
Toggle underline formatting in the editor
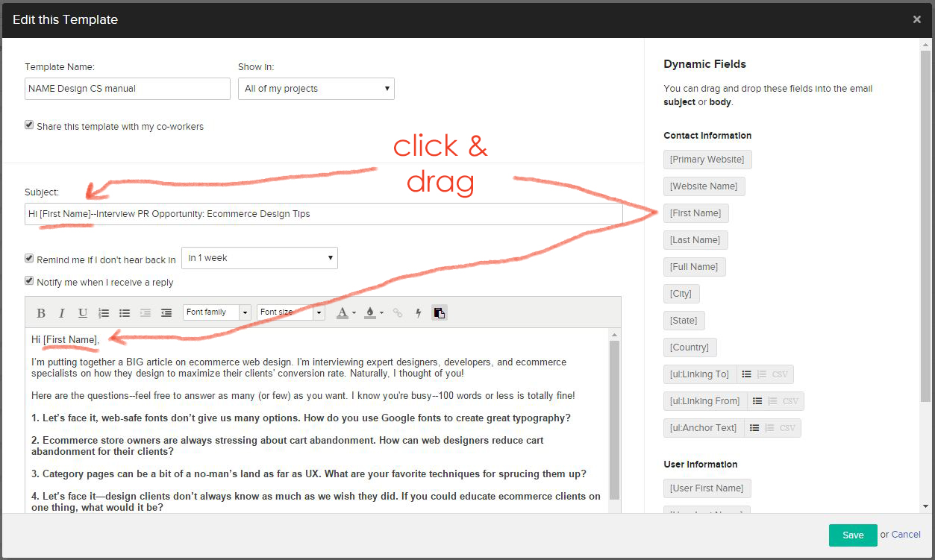pyautogui.click(x=83, y=313)
